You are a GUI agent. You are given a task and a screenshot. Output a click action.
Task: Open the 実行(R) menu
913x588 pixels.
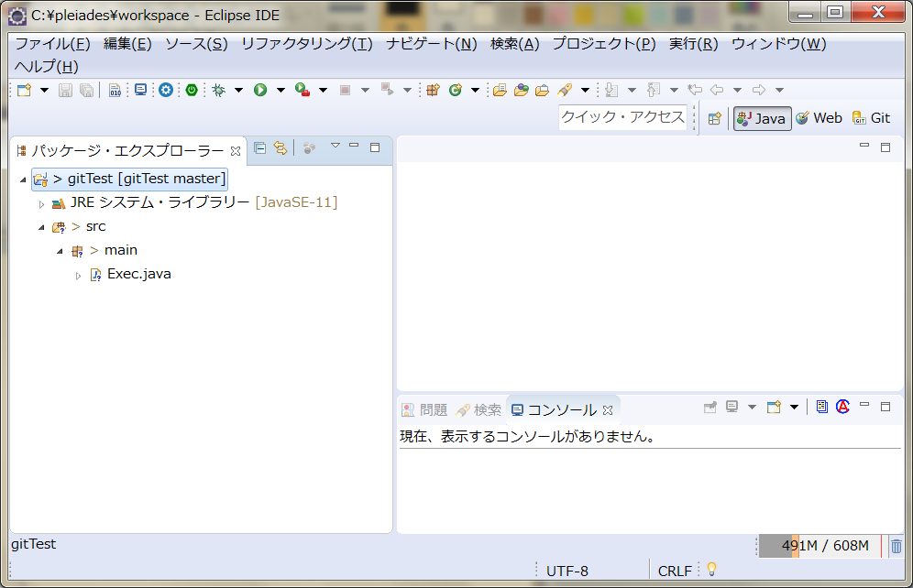point(694,44)
